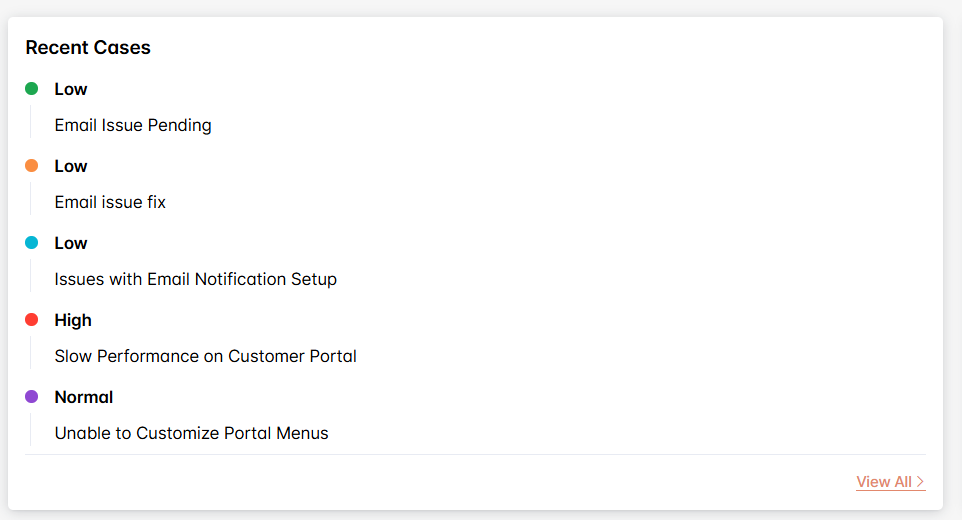
Task: Click the purple Normal priority dot
Action: pyautogui.click(x=31, y=397)
